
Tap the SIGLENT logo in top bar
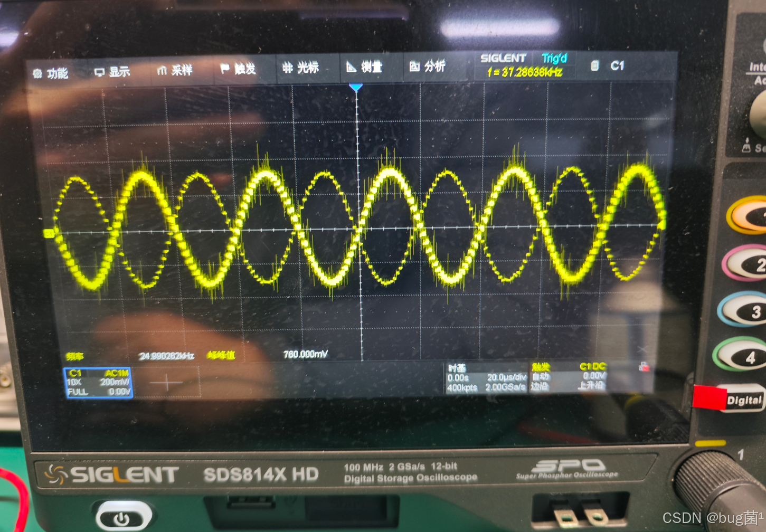pos(503,58)
